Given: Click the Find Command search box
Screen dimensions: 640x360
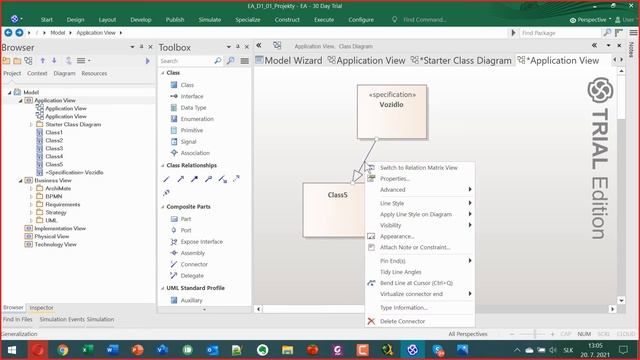Looking at the screenshot, I should (x=424, y=20).
